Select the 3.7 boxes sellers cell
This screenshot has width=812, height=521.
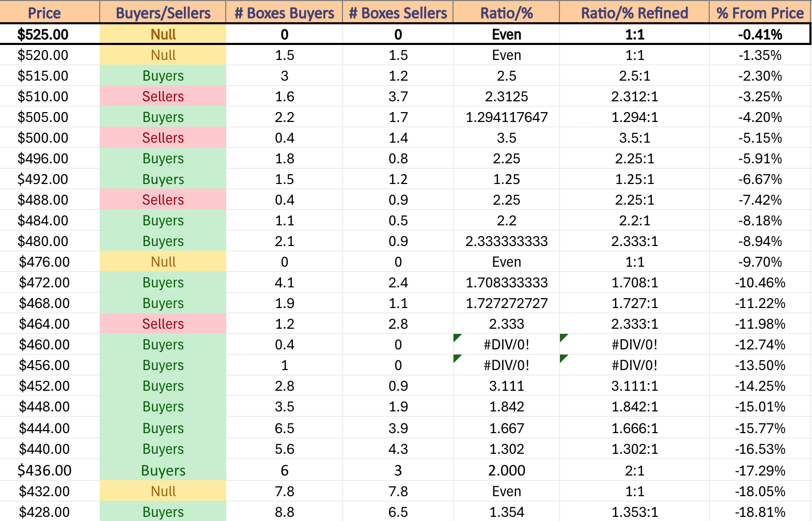coord(398,96)
